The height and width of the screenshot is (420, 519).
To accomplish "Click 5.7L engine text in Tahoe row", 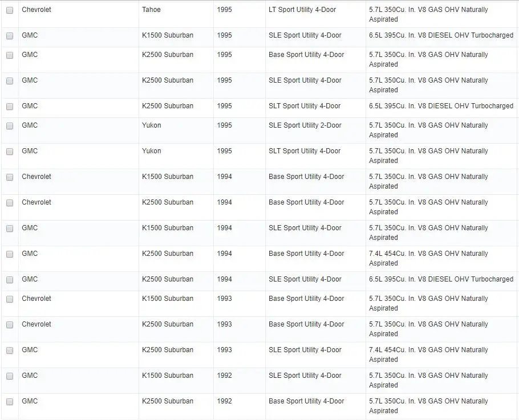I will (x=428, y=14).
